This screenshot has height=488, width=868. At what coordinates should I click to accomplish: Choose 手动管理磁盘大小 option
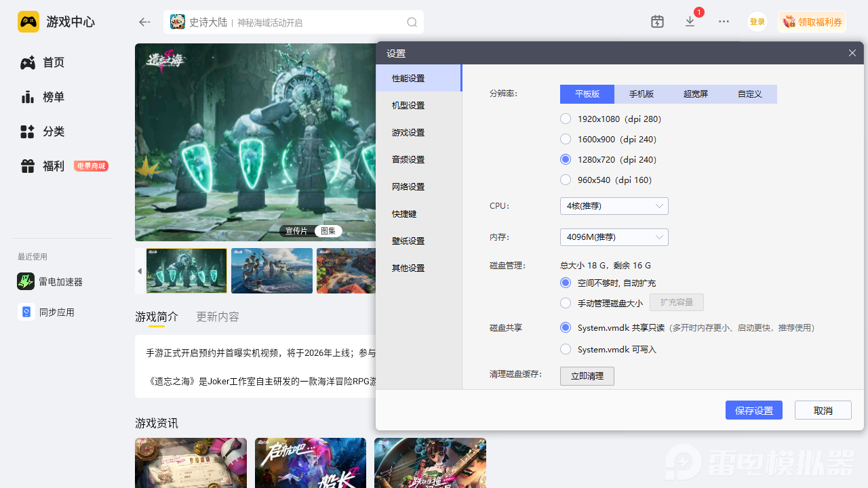coord(566,303)
